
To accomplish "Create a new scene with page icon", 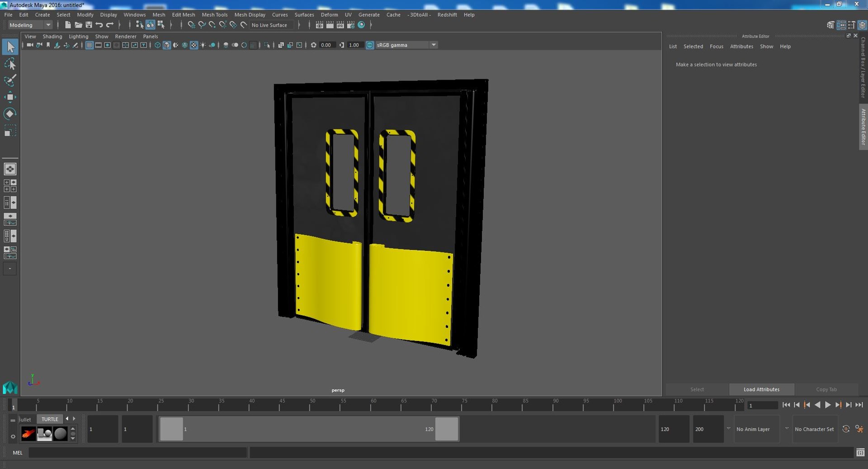I will 68,25.
